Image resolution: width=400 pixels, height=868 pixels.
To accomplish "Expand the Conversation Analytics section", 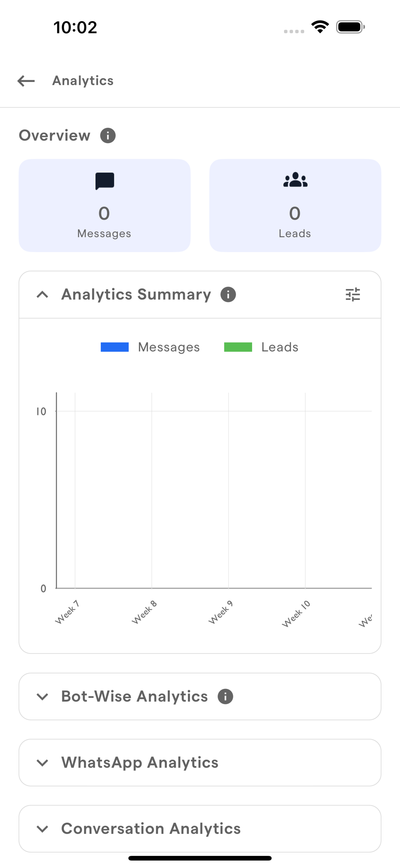I will pos(42,829).
